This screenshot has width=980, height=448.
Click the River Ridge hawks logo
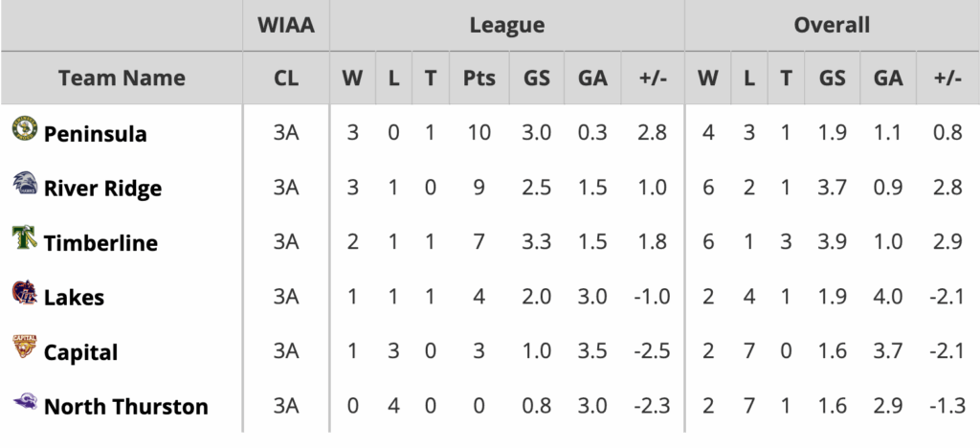click(24, 183)
